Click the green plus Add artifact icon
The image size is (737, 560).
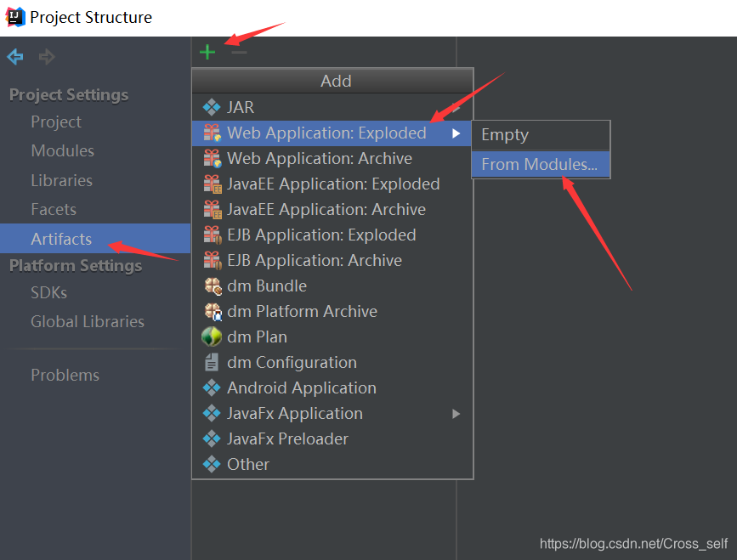(207, 52)
